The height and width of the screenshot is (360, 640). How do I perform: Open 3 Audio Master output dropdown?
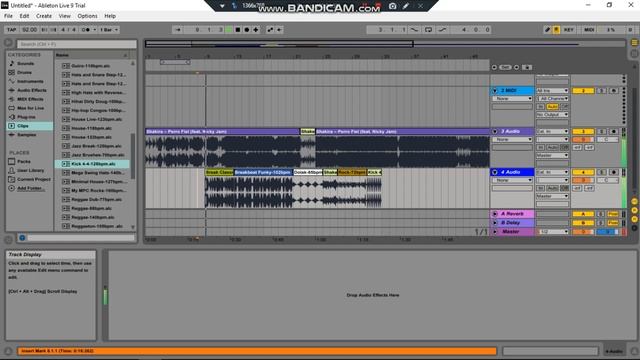point(552,156)
